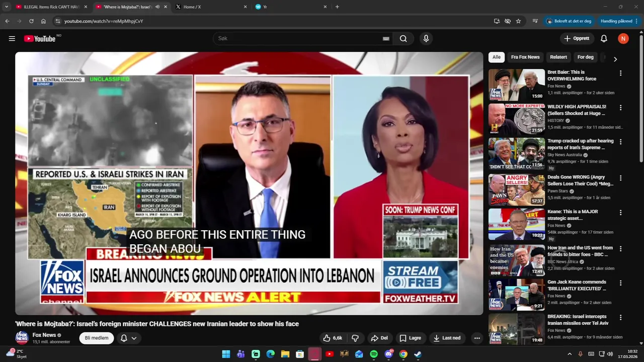Open options for WILDLY HIGH APPRAISALS video
This screenshot has height=362, width=644.
[620, 108]
